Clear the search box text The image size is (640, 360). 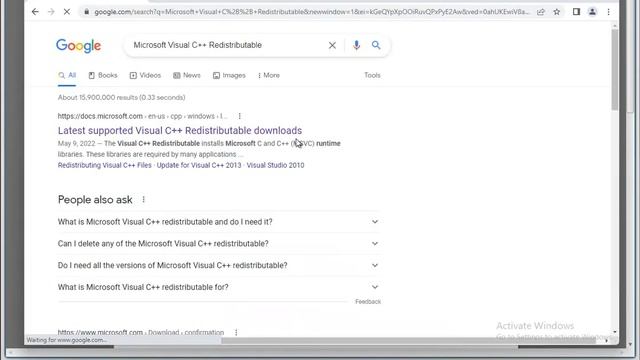[x=332, y=45]
